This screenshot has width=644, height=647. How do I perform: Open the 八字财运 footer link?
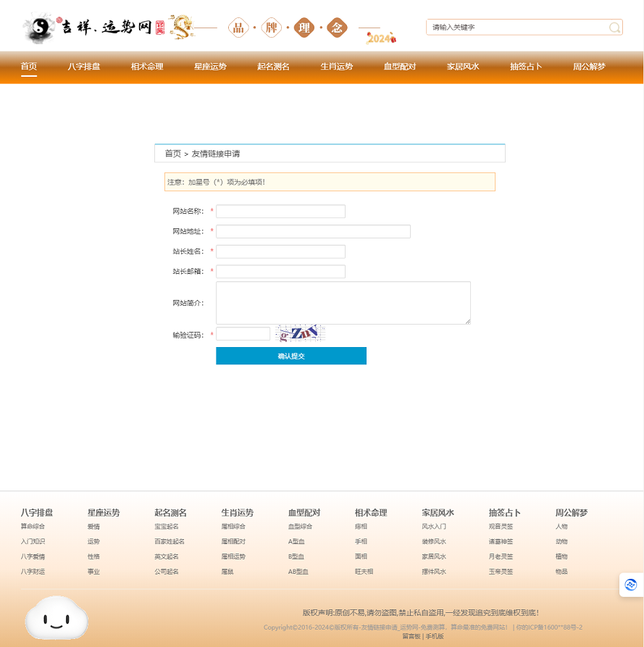(x=33, y=572)
